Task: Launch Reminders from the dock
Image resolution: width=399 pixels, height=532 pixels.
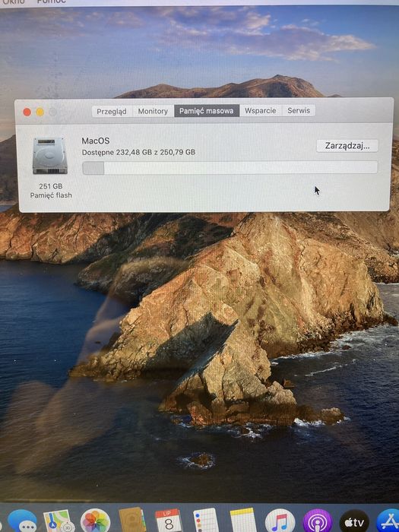Action: 206,520
